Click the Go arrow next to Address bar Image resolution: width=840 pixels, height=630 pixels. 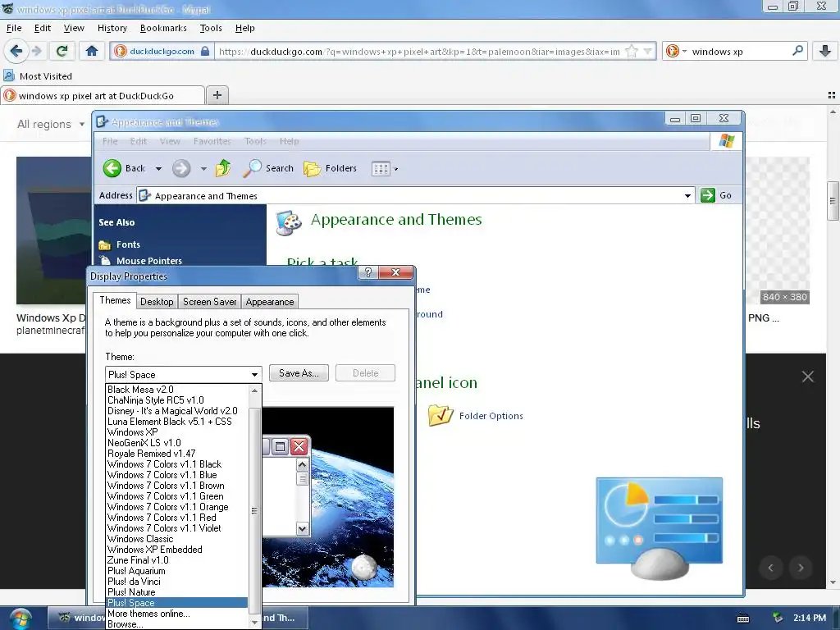coord(708,195)
